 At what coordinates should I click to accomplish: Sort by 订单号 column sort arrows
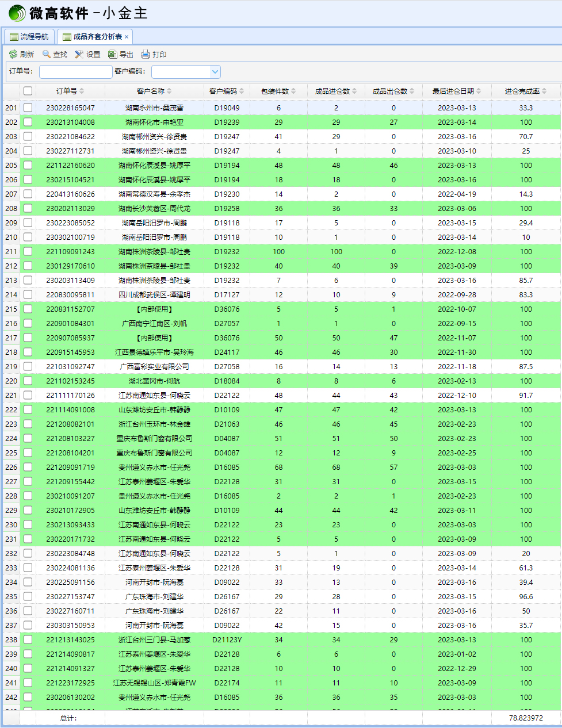tap(82, 91)
